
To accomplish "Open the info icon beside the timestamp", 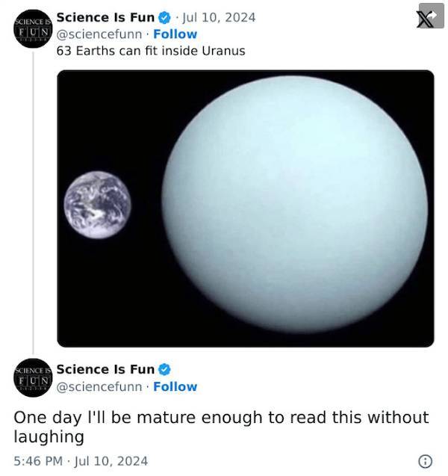I will coord(426,460).
